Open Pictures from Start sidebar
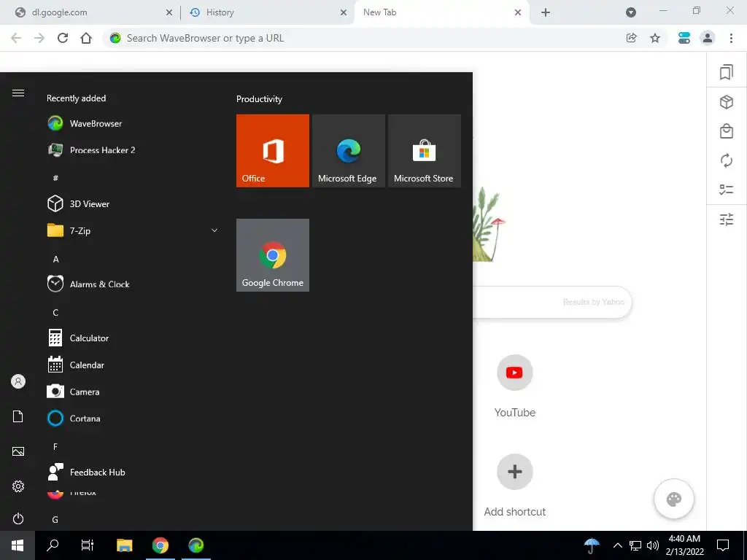 (18, 451)
